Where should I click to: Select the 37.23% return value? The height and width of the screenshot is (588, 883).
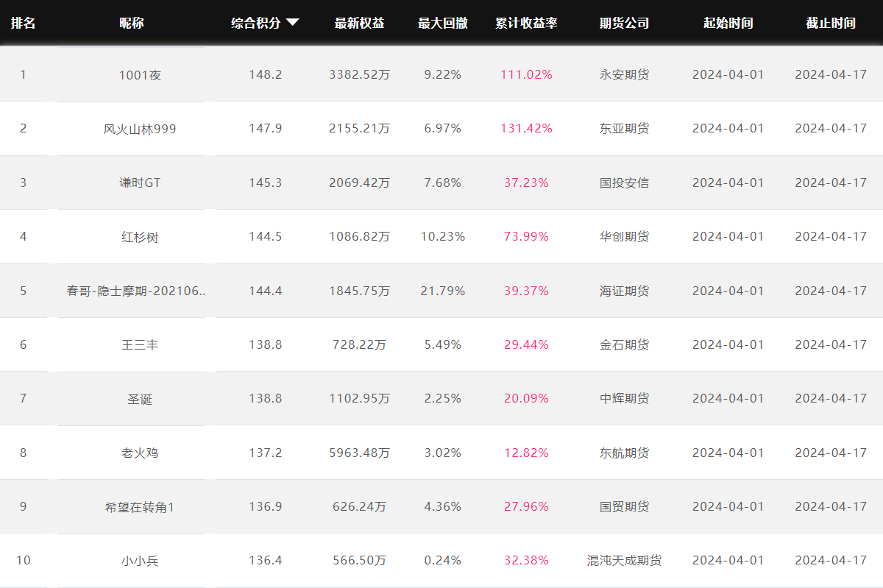(x=526, y=183)
